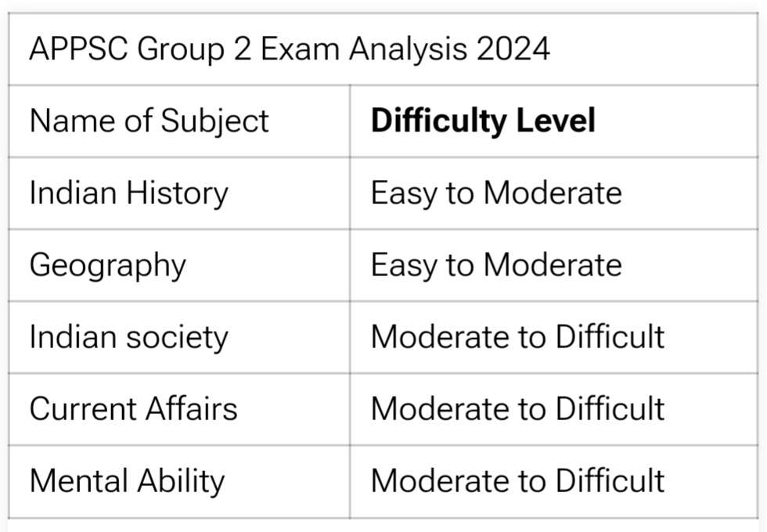Select the Mental Ability cell

(127, 481)
